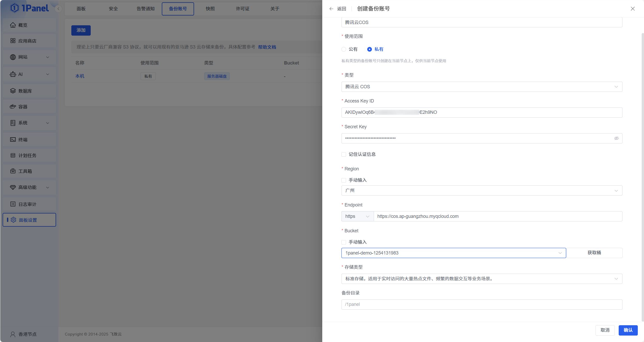
Task: Click the 香港节点 user icon
Action: 13,334
